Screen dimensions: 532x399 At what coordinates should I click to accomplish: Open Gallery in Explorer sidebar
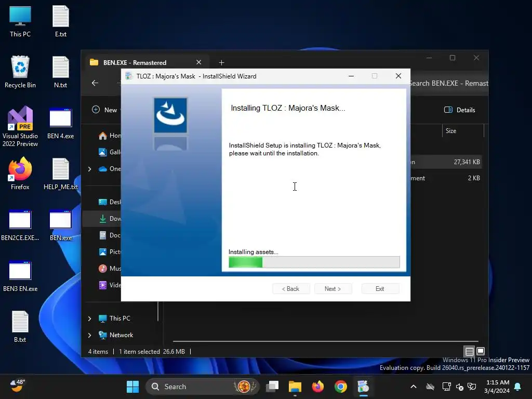(109, 152)
